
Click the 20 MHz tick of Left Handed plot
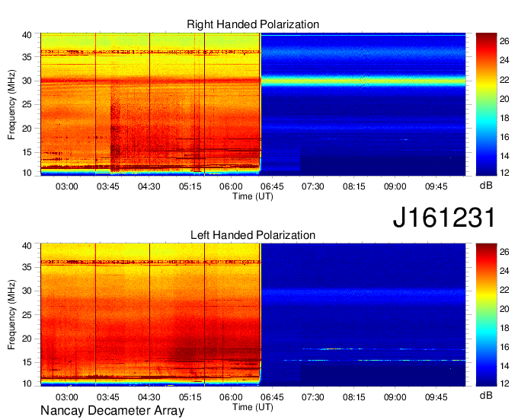click(x=27, y=339)
